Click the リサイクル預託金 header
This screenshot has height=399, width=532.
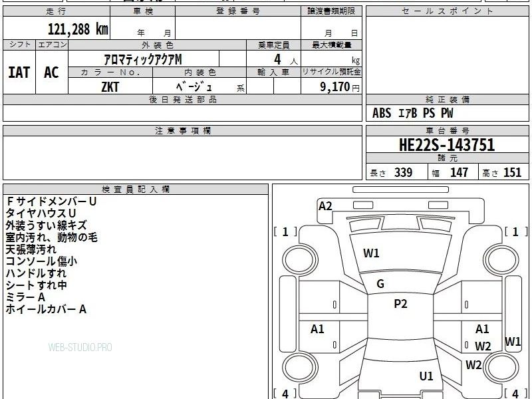coord(331,72)
